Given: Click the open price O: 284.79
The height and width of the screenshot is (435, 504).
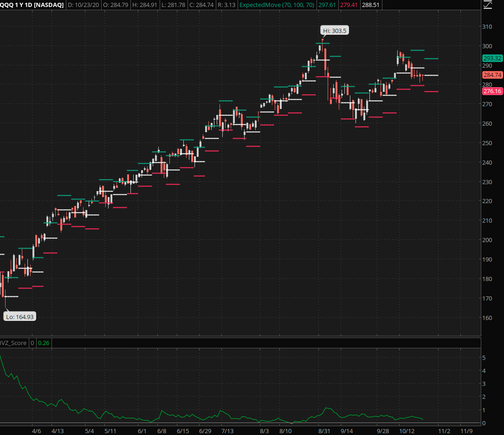Looking at the screenshot, I should (116, 5).
